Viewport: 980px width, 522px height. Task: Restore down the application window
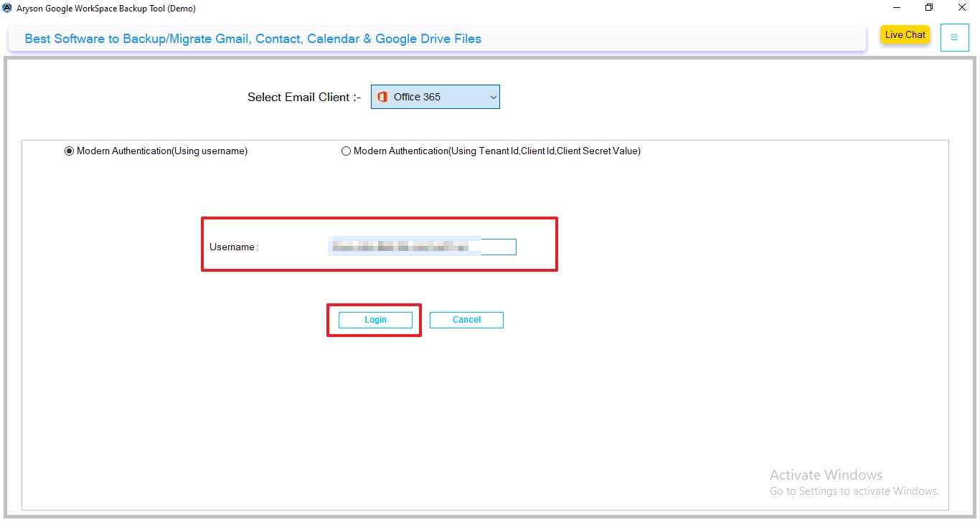[x=929, y=8]
